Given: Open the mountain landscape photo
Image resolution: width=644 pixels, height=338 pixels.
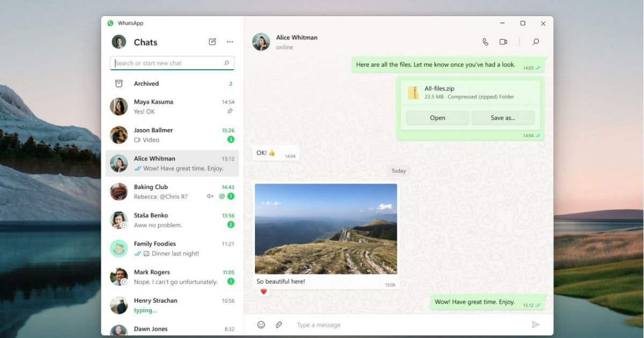Looking at the screenshot, I should (x=326, y=229).
